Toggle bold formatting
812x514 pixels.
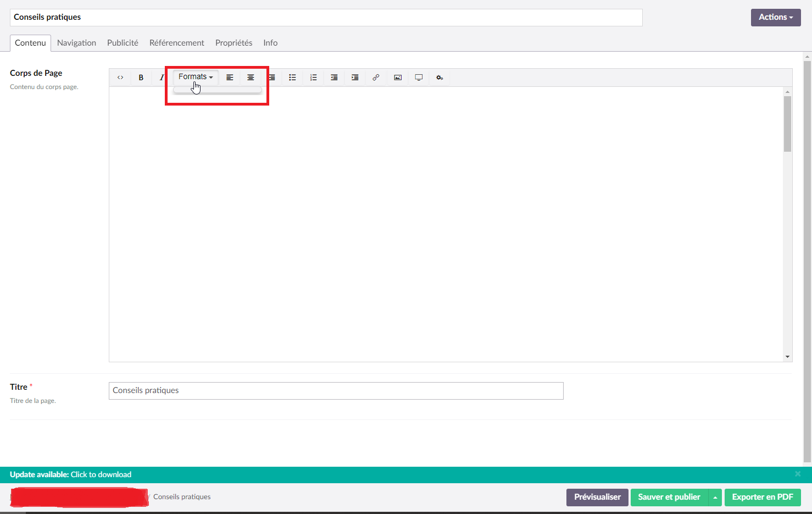(x=141, y=78)
